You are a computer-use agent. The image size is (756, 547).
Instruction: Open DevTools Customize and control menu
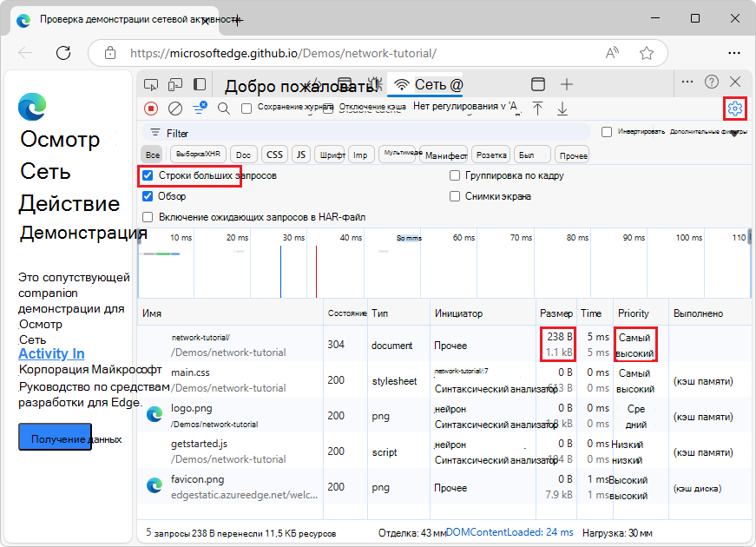click(687, 82)
